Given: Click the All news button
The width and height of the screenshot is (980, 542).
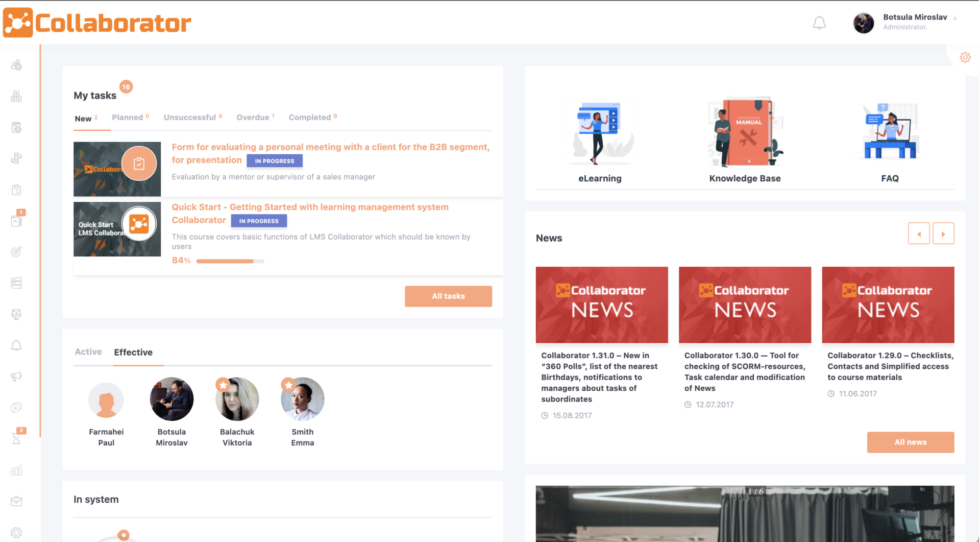Looking at the screenshot, I should pyautogui.click(x=910, y=442).
